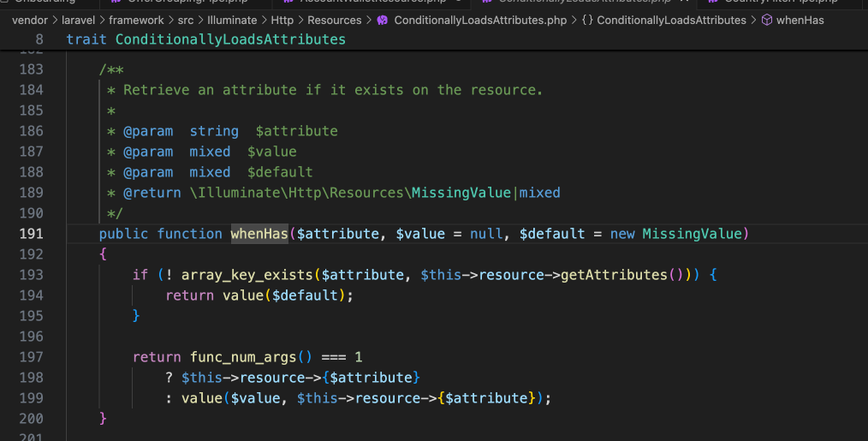Viewport: 868px width, 441px height.
Task: Open the Http breadcrumb folder
Action: point(282,21)
